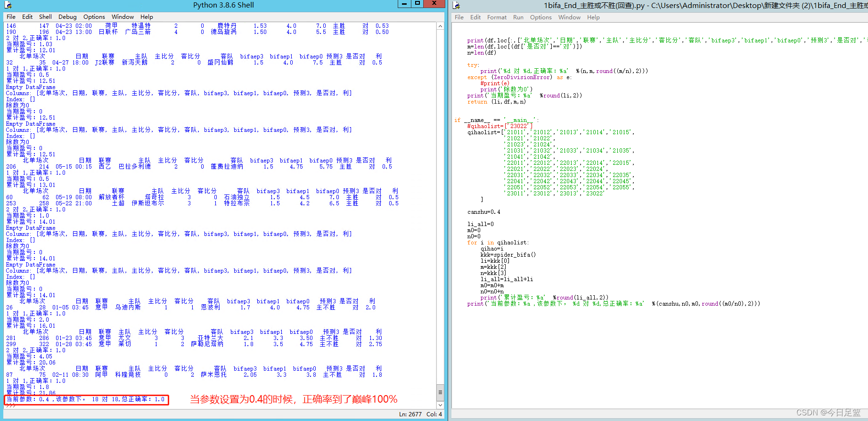Image resolution: width=868 pixels, height=421 pixels.
Task: Click the 'Python 3.8.6 Shell' title bar
Action: point(223,5)
